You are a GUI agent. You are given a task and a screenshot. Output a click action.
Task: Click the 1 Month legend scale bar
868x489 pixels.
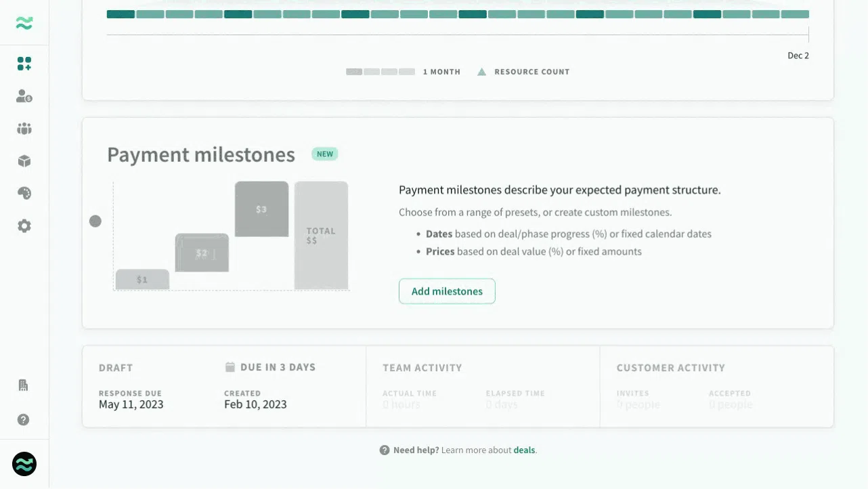click(381, 72)
